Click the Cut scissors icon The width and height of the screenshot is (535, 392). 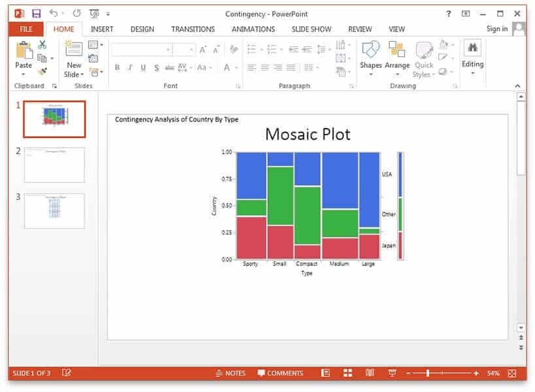point(43,44)
